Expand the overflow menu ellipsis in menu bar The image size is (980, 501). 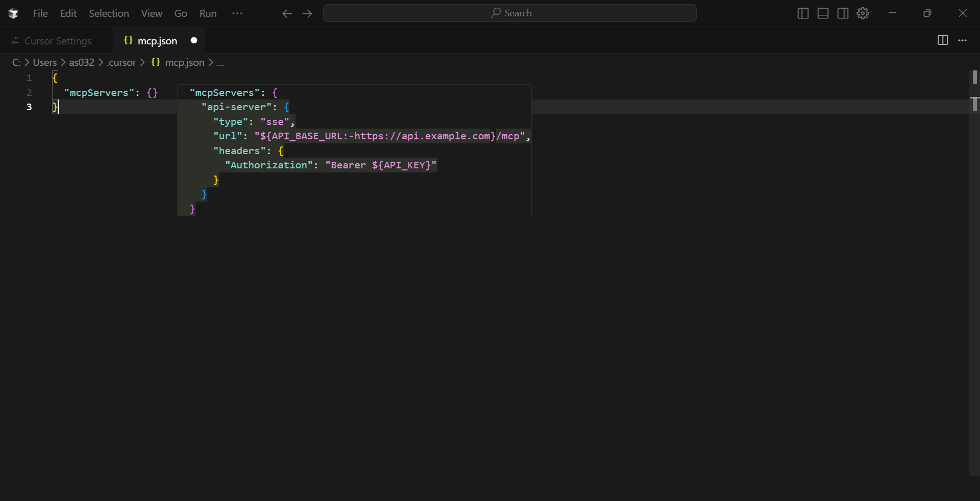point(237,13)
